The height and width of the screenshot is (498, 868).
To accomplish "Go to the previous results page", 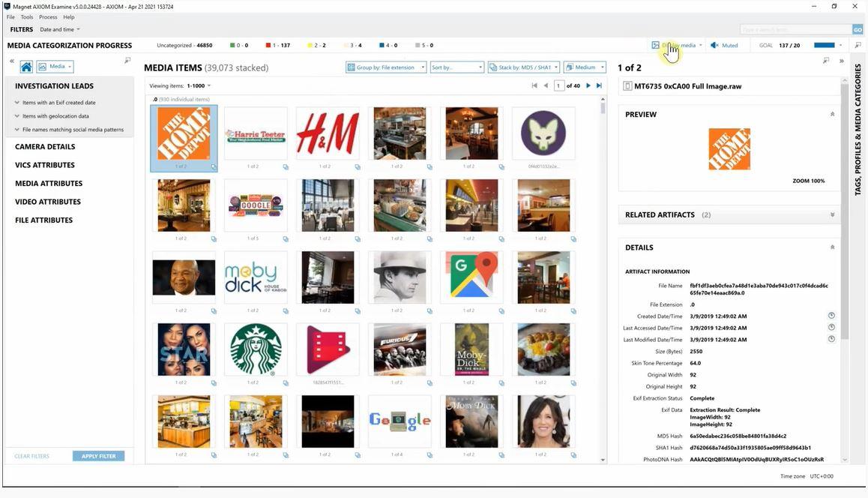I will (546, 85).
